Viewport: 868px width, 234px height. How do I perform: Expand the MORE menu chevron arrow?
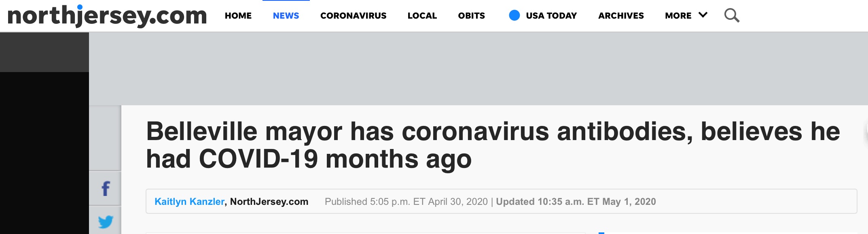coord(703,15)
